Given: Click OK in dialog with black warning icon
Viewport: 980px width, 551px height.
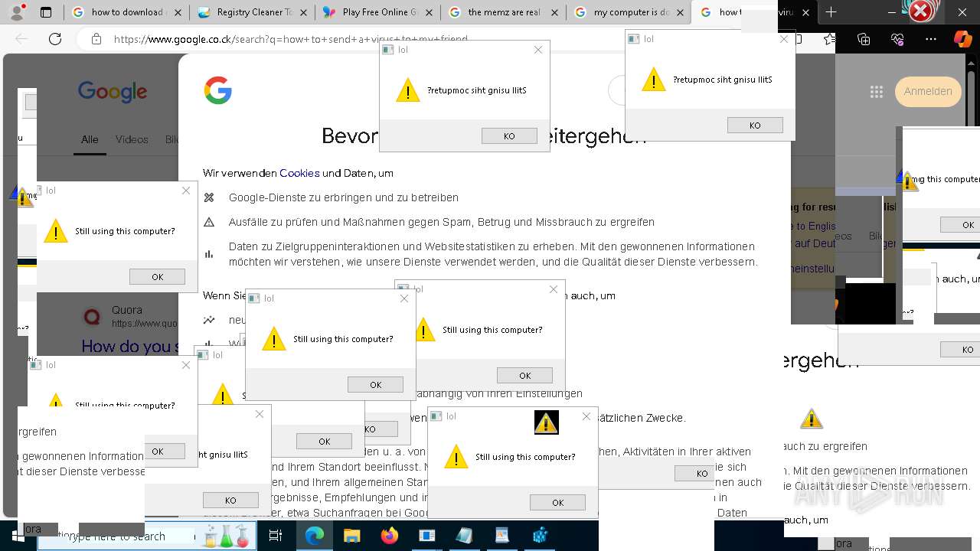Looking at the screenshot, I should [557, 503].
